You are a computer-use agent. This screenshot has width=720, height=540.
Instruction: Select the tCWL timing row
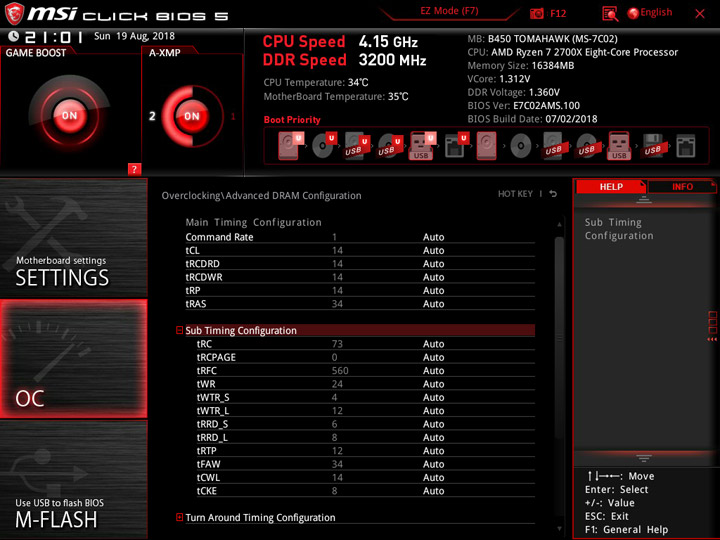click(x=366, y=478)
